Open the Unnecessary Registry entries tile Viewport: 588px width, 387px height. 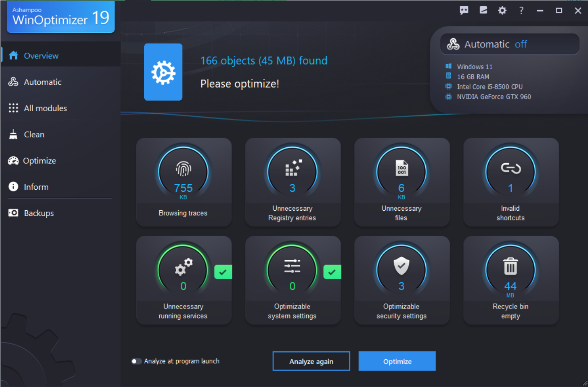(292, 182)
